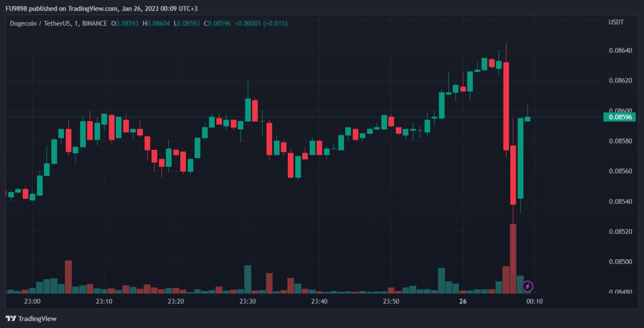The width and height of the screenshot is (644, 328).
Task: Click the green 0.08596 current price tag
Action: pyautogui.click(x=620, y=117)
